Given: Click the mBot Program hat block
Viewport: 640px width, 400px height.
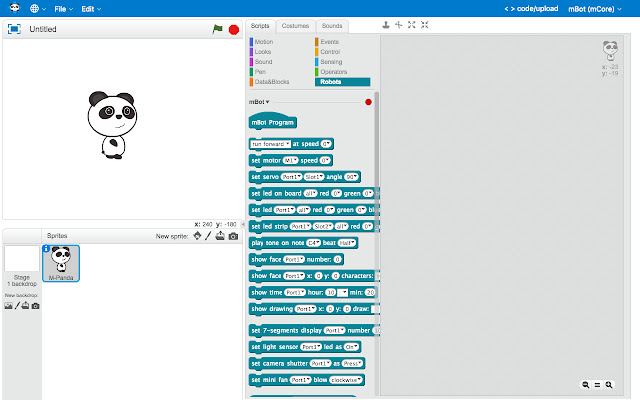Looking at the screenshot, I should 273,122.
